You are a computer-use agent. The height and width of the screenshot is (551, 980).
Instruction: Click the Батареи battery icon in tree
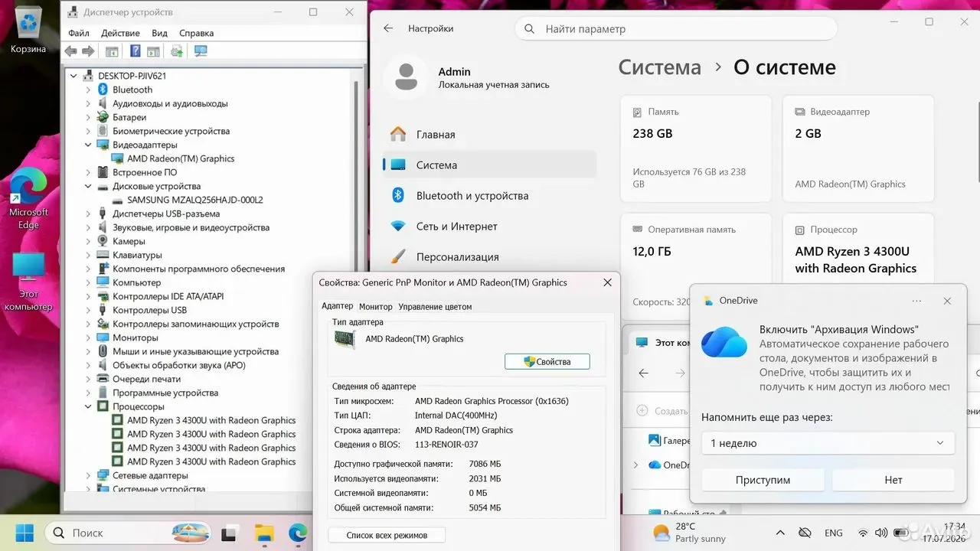point(103,117)
